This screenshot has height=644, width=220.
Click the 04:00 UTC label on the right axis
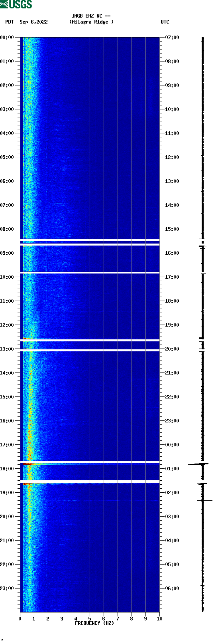coord(172,541)
